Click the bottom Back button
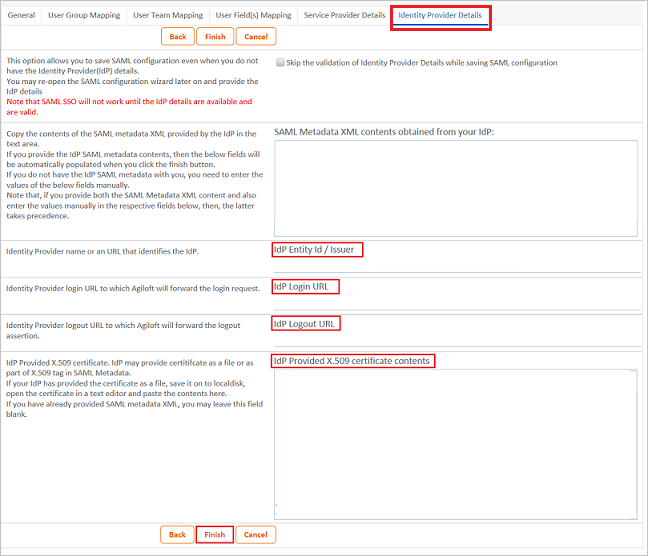 tap(177, 535)
